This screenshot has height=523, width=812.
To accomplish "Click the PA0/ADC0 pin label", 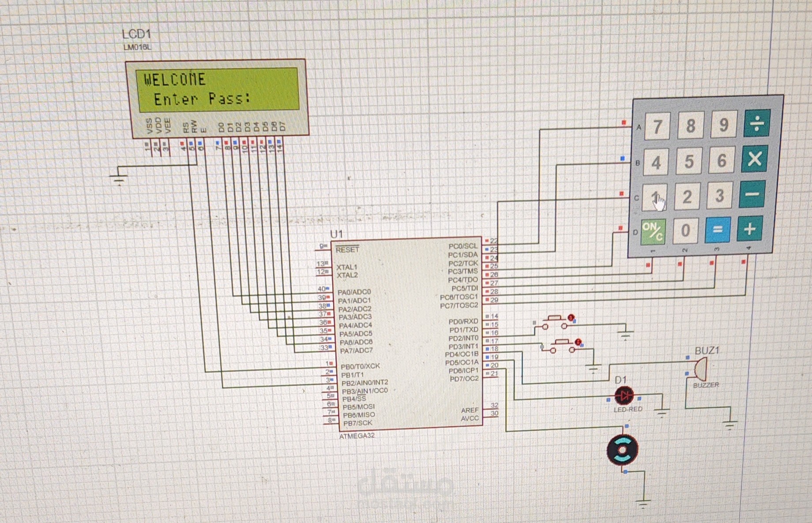I will pyautogui.click(x=354, y=292).
